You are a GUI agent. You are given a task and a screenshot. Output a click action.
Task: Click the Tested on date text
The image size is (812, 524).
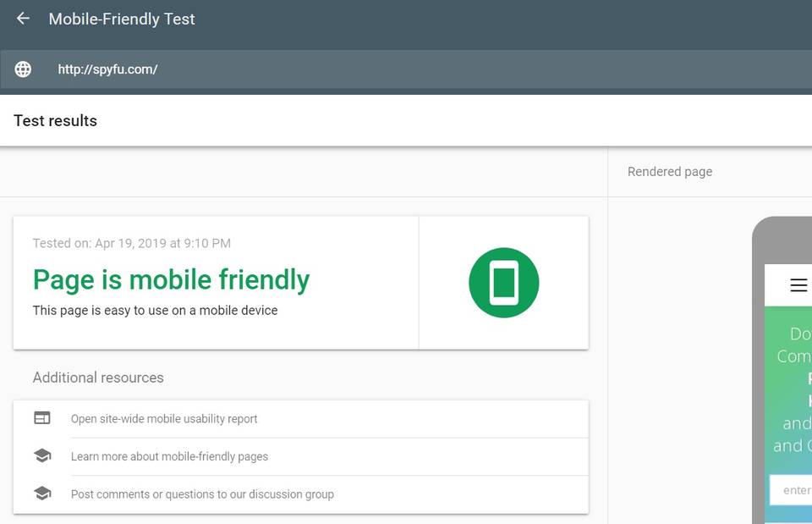[132, 243]
